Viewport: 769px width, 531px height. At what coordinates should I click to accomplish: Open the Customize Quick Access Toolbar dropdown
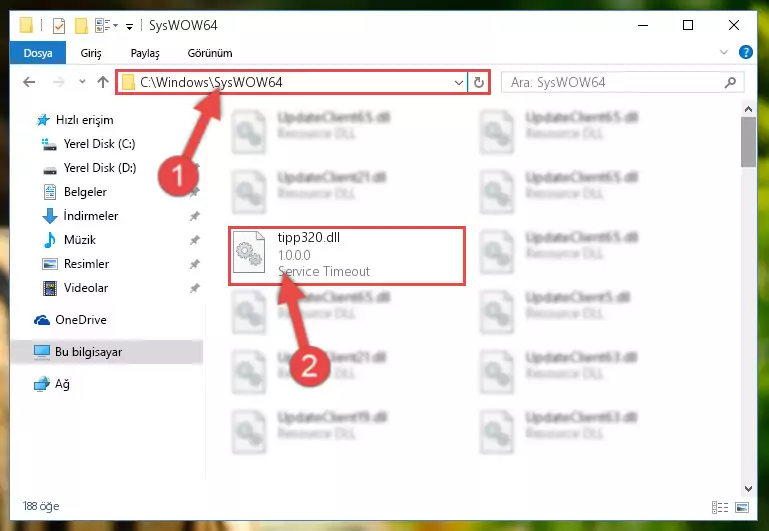click(129, 26)
